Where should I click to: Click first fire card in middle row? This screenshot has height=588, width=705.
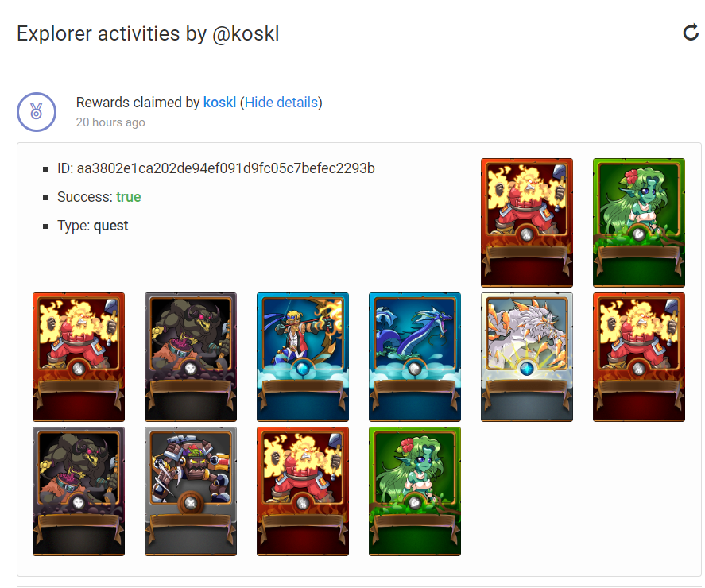click(x=79, y=357)
